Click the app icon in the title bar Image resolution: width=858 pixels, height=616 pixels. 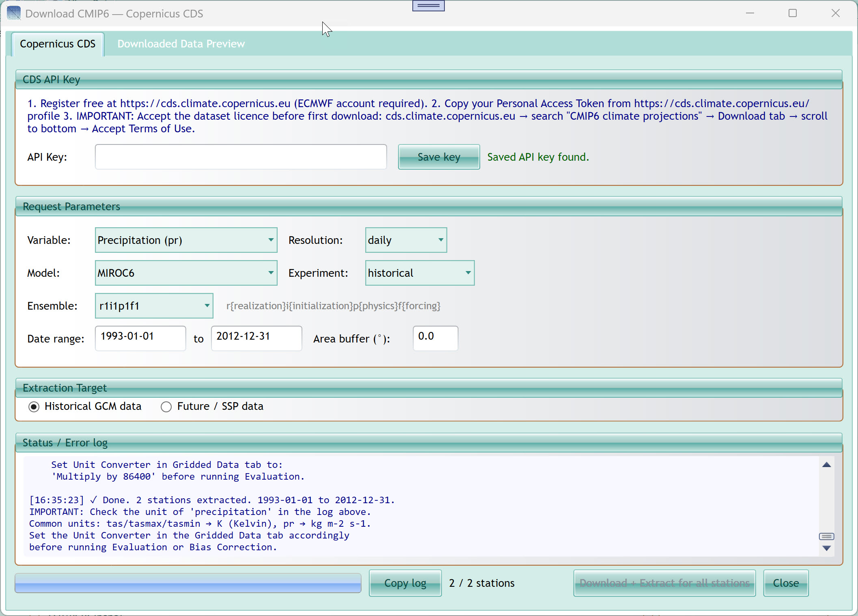[x=14, y=13]
